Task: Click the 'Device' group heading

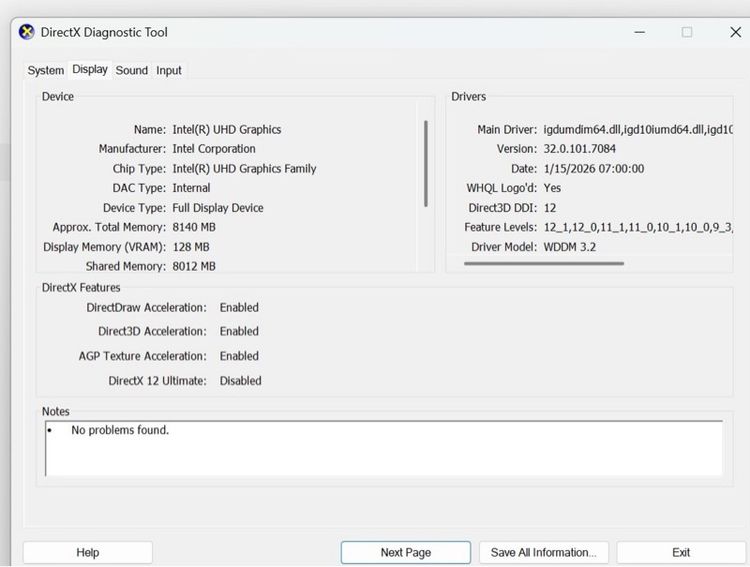Action: tap(58, 96)
